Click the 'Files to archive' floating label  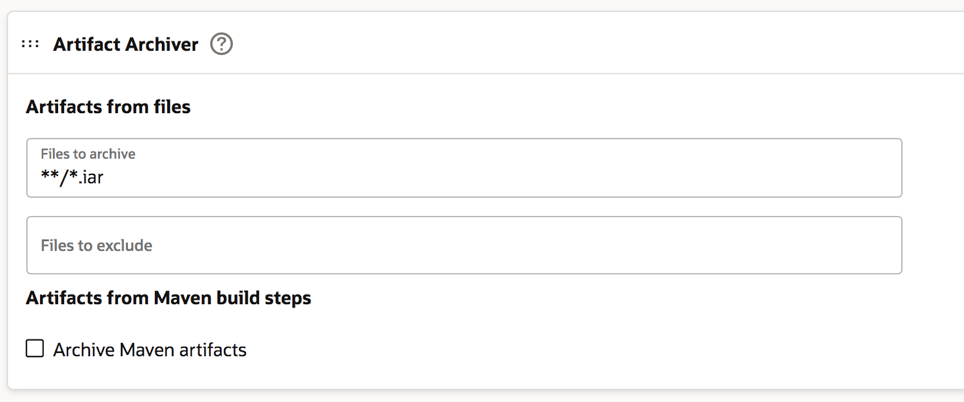click(x=88, y=154)
